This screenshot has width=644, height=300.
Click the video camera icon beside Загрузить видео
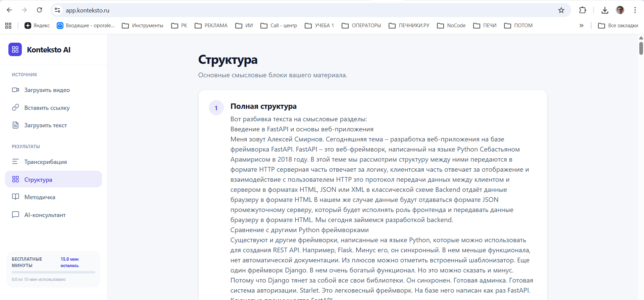(15, 90)
